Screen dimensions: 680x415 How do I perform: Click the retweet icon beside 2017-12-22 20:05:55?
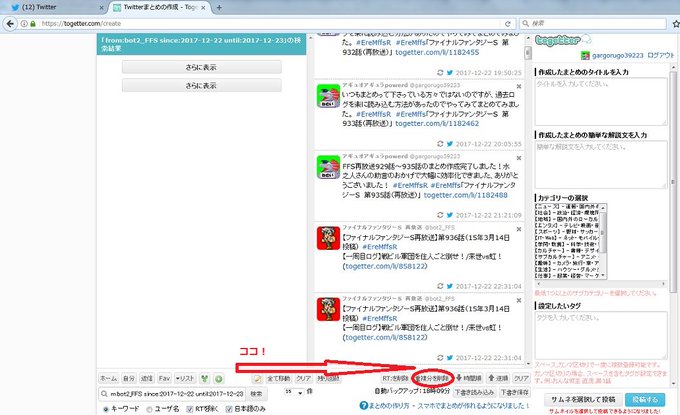click(x=440, y=144)
